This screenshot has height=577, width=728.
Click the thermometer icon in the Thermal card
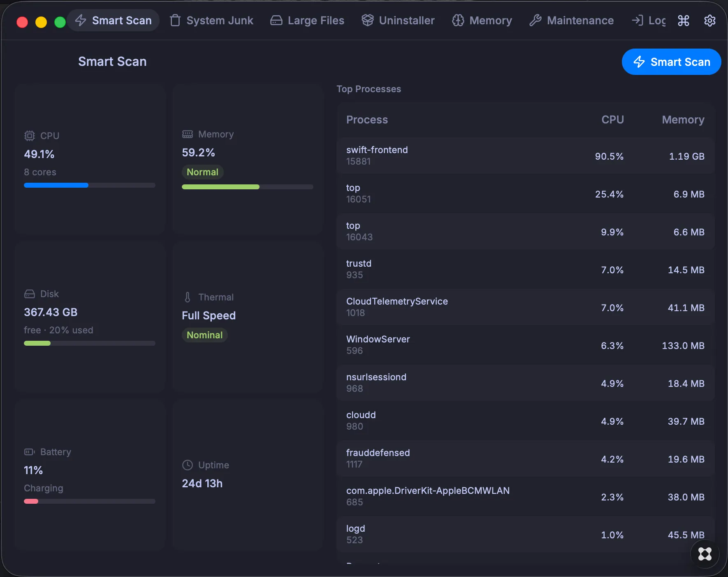click(188, 297)
